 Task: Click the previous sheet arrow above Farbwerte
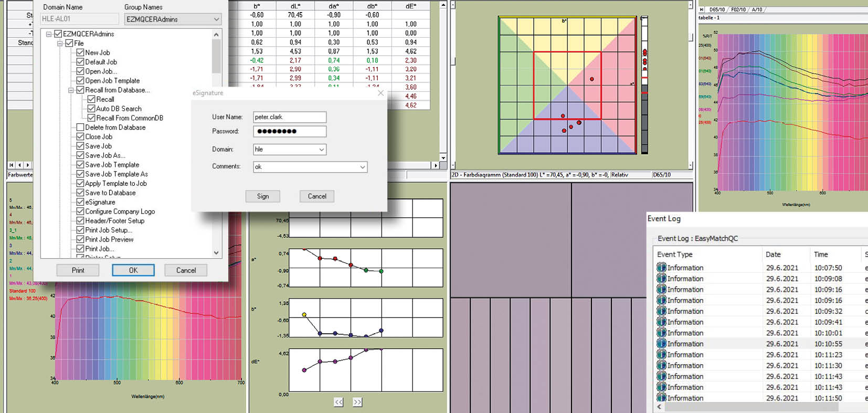coord(20,165)
